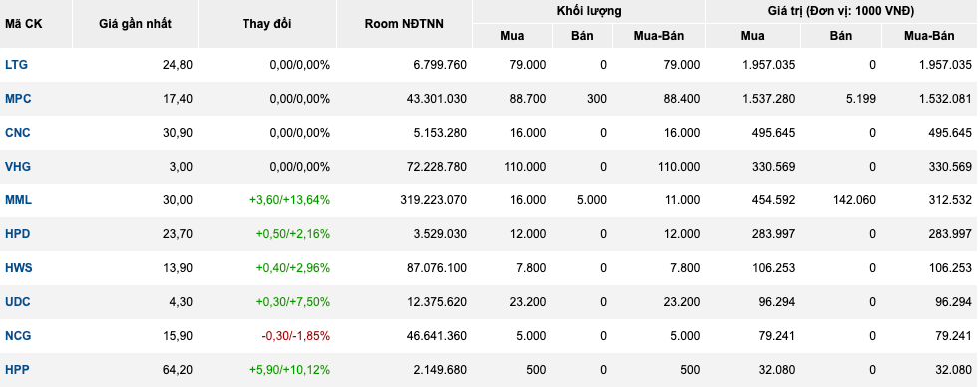This screenshot has height=387, width=980.
Task: Open the NCG stock link
Action: coord(18,336)
